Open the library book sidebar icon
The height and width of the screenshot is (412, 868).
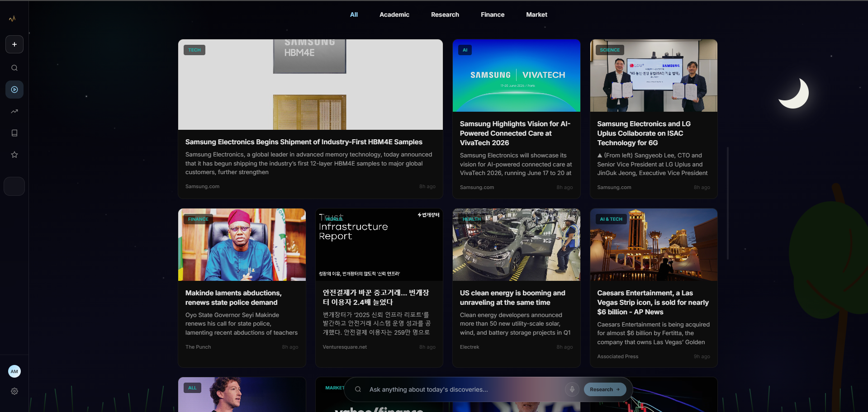click(14, 133)
